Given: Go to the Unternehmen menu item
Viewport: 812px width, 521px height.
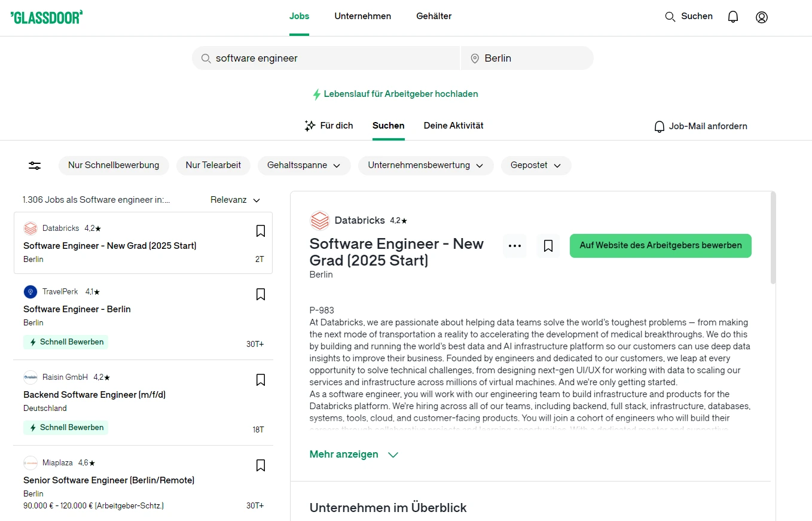Looking at the screenshot, I should tap(362, 17).
